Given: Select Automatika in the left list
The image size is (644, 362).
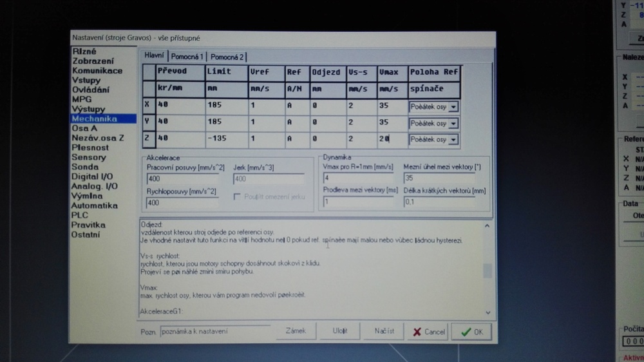Looking at the screenshot, I should (94, 205).
